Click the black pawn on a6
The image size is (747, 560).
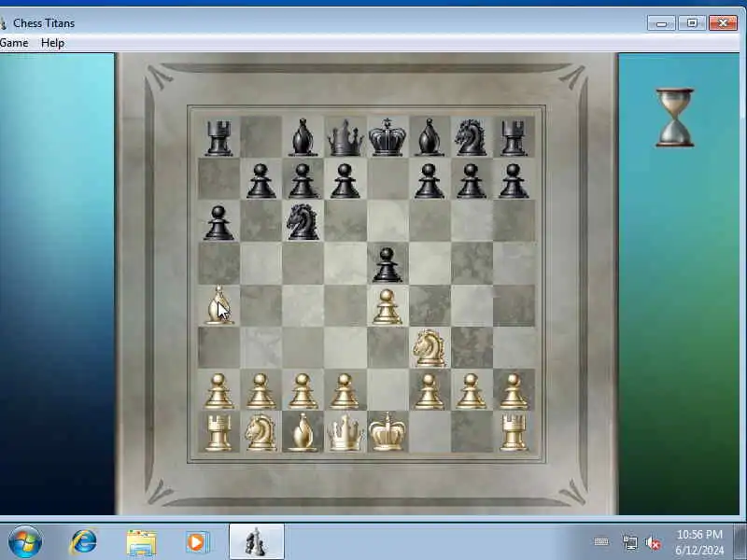tap(218, 223)
